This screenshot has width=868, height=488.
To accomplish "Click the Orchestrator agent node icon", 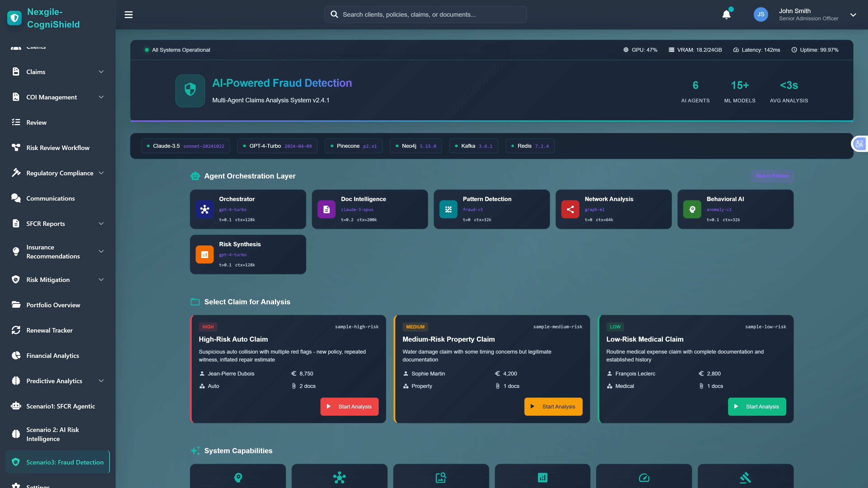I will 205,209.
